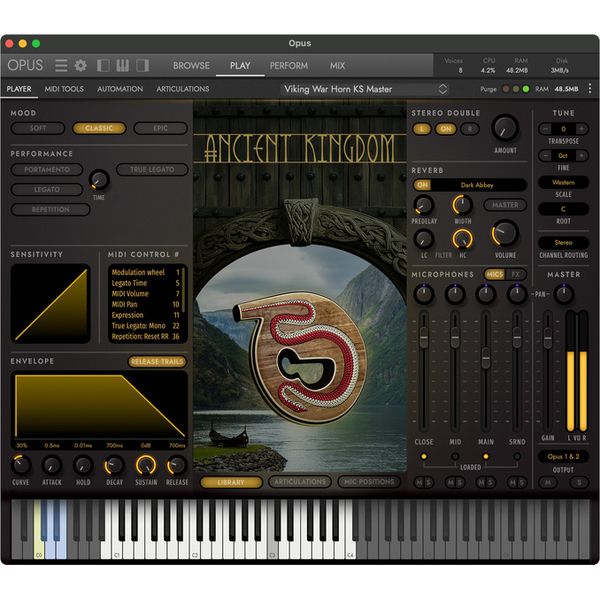The width and height of the screenshot is (600, 600).
Task: Click the three-dot options icon beside RAM
Action: (517, 89)
